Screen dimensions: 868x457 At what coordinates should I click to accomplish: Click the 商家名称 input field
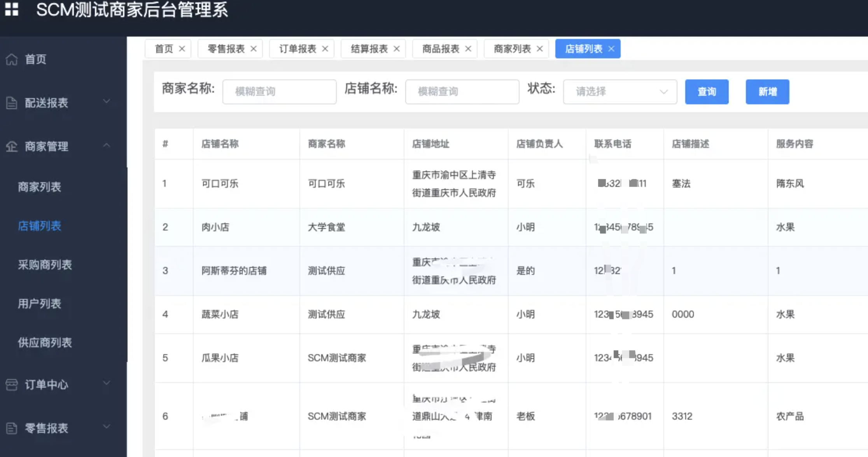[x=279, y=91]
